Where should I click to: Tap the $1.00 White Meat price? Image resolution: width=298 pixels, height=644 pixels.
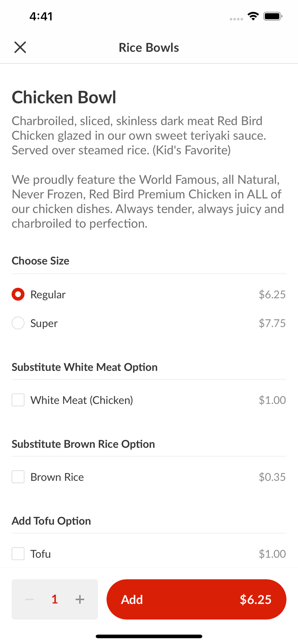[272, 400]
